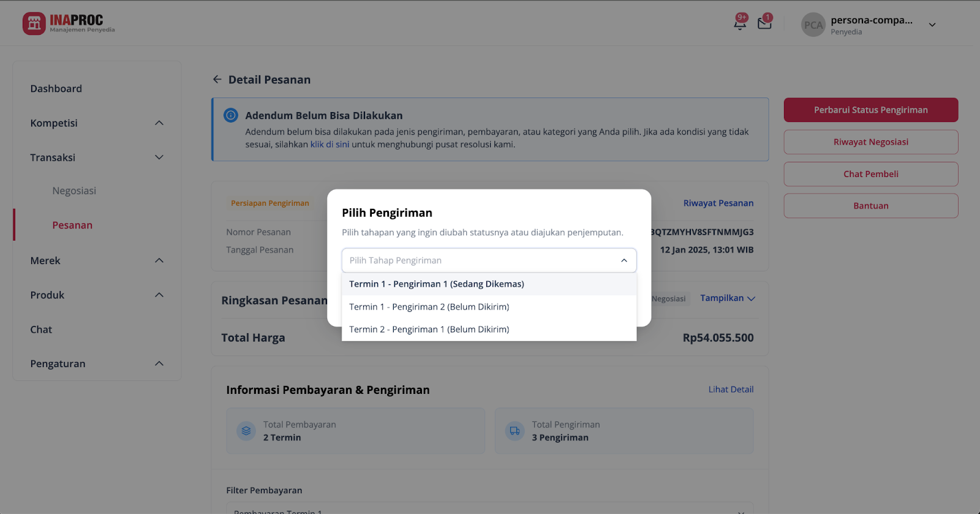Click the Total Pengiriman truck icon
The height and width of the screenshot is (514, 980).
pos(514,431)
